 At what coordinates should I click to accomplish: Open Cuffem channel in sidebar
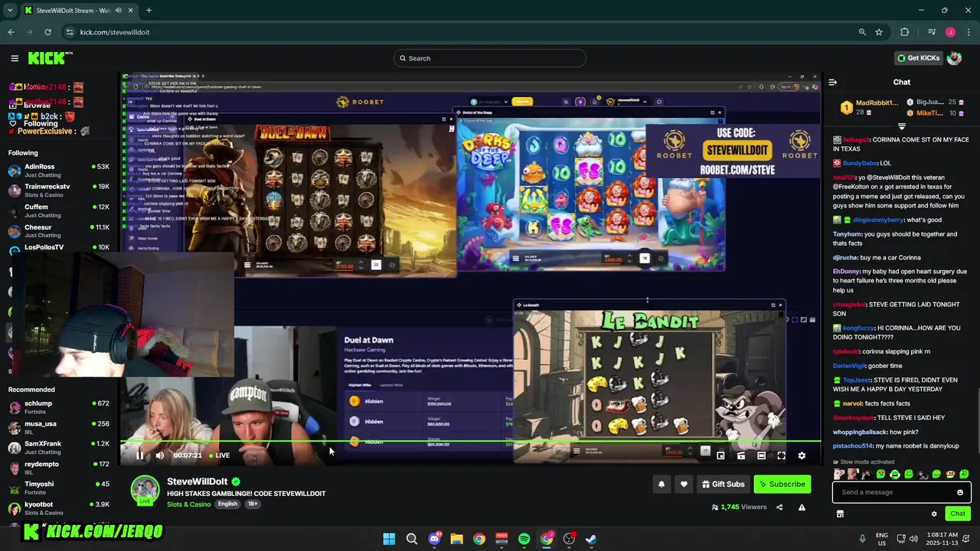click(x=59, y=211)
